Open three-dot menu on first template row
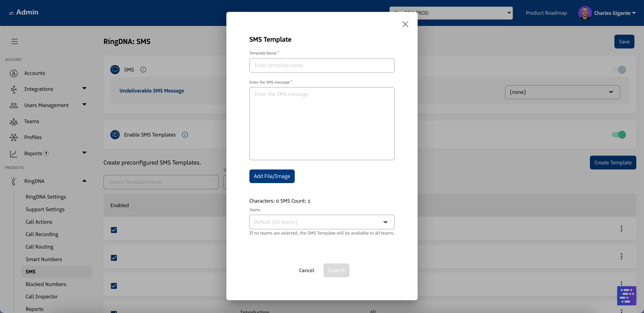The image size is (644, 313). tap(621, 229)
